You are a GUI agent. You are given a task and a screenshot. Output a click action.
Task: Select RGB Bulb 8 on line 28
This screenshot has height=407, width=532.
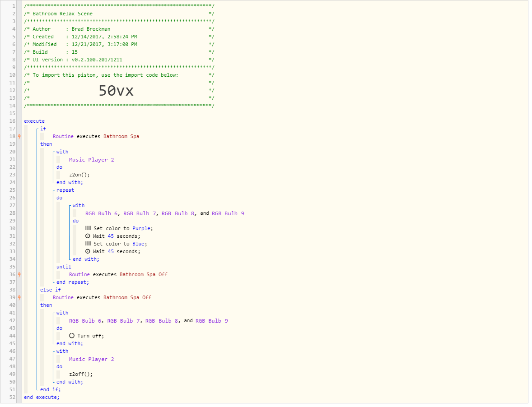178,213
